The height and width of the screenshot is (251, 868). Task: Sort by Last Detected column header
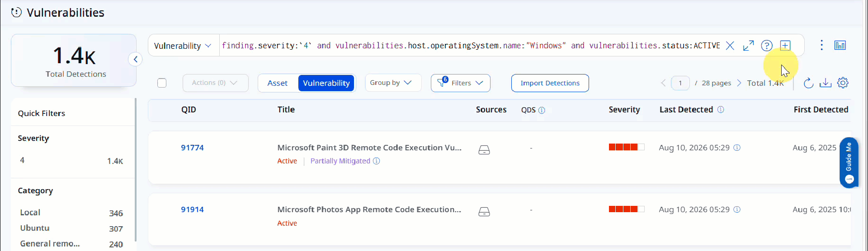[686, 110]
